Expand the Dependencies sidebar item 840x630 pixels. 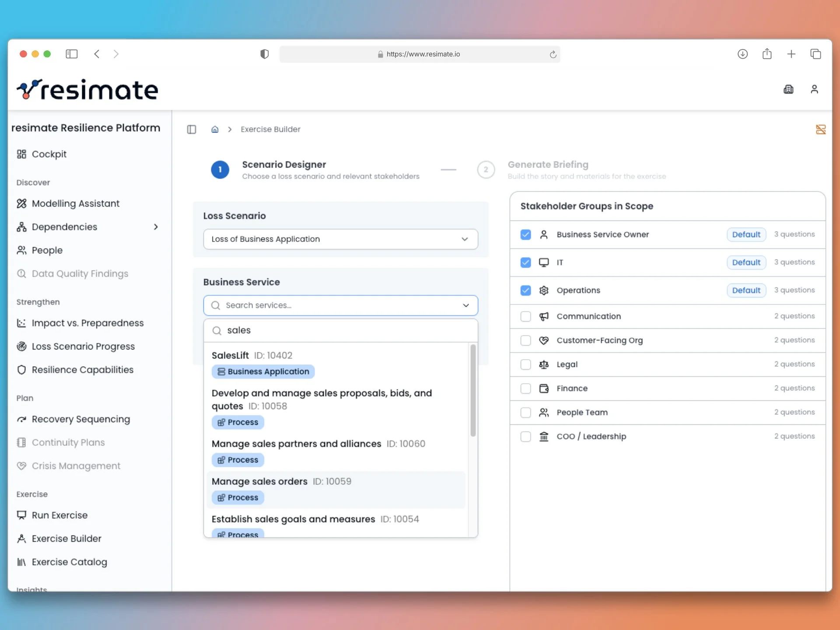[156, 227]
